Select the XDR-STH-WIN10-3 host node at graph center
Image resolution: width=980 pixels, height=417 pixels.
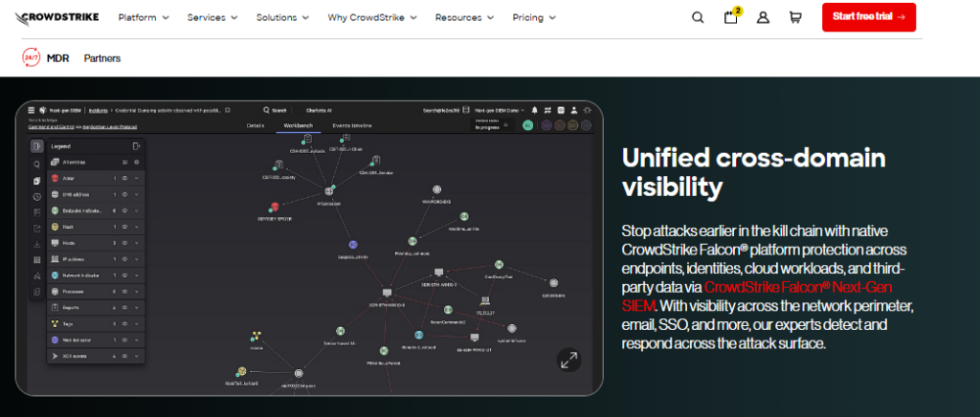(387, 292)
